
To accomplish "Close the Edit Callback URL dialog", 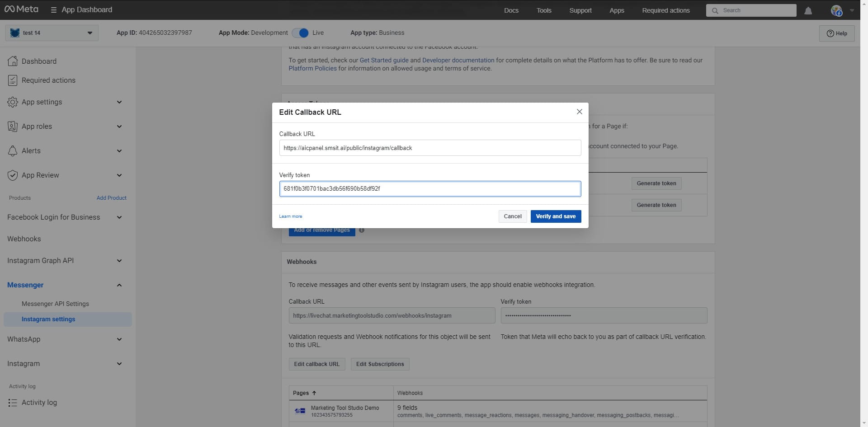I will click(579, 112).
